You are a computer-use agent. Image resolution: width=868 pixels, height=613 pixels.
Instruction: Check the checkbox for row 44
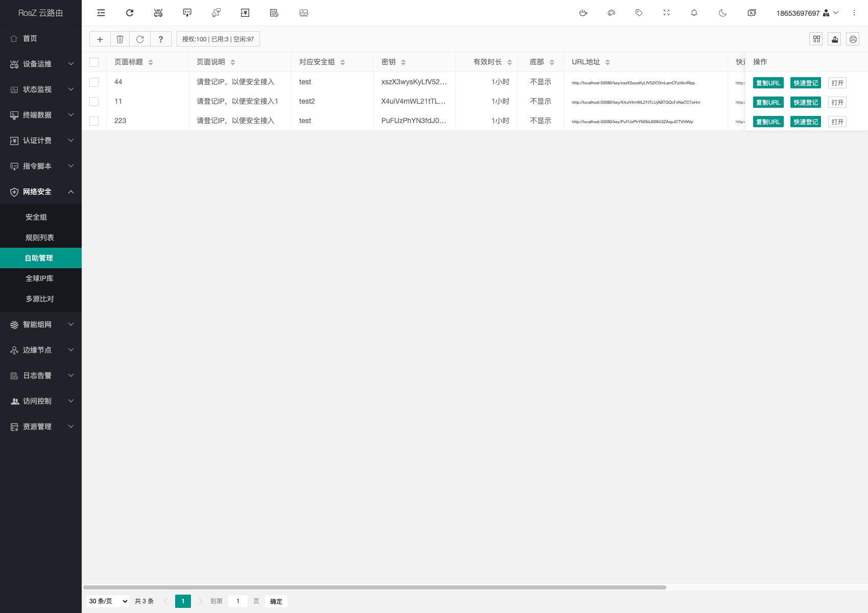(x=94, y=82)
